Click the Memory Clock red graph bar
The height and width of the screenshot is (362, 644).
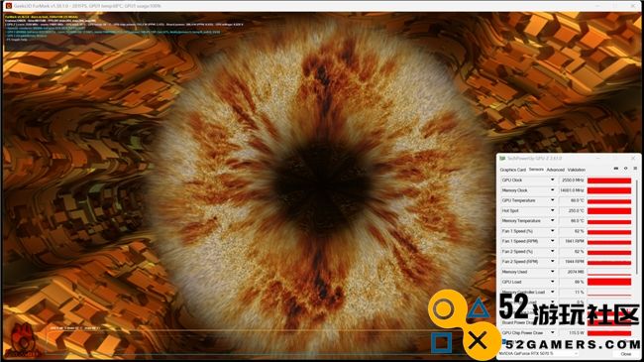click(x=609, y=190)
